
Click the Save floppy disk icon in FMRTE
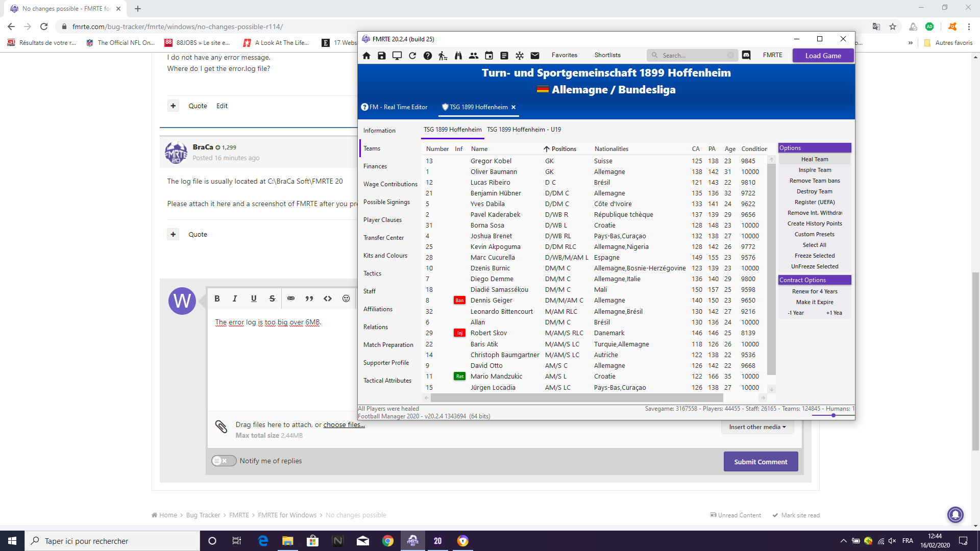pos(382,56)
